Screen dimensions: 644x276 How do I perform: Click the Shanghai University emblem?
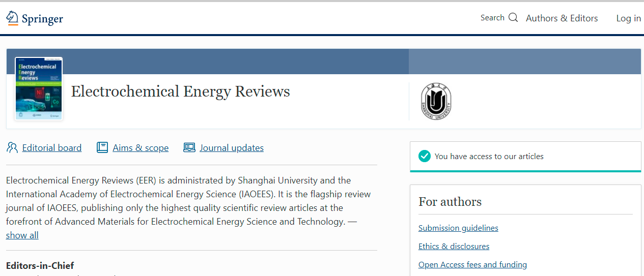pos(436,102)
